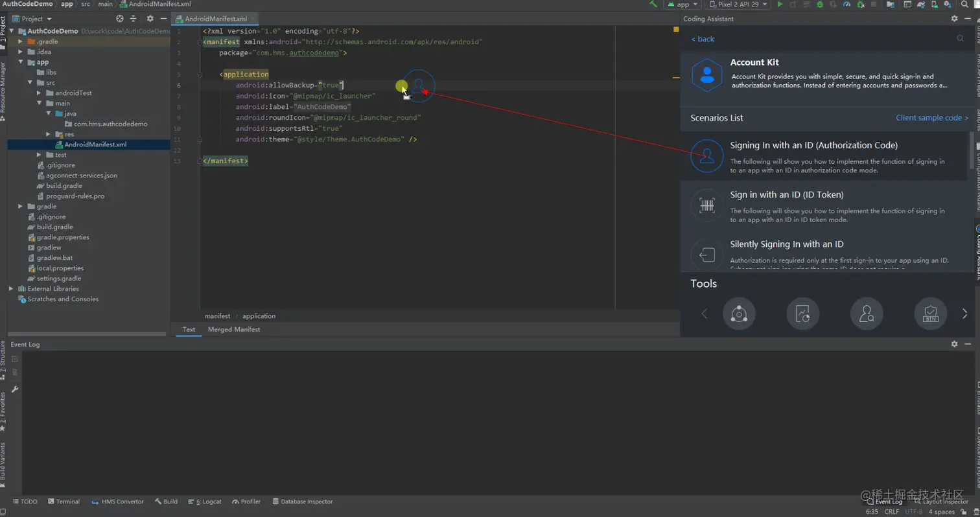Open the Profiler tool window tab

coord(246,501)
